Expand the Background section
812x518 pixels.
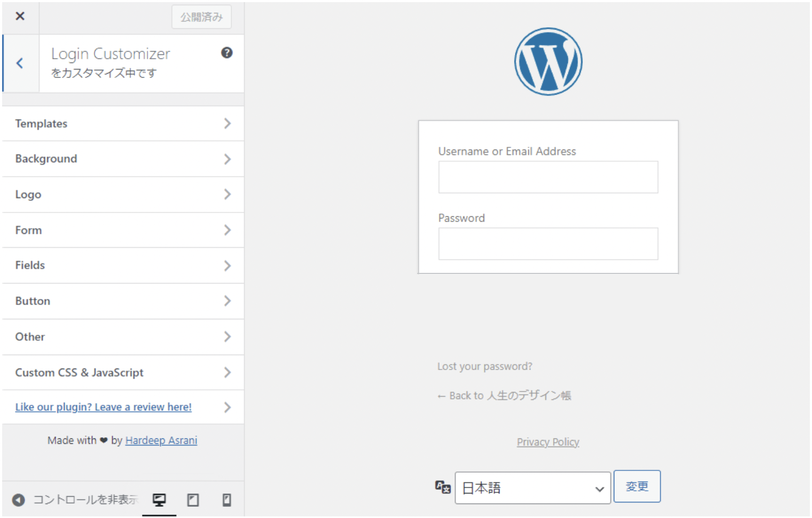(x=123, y=159)
